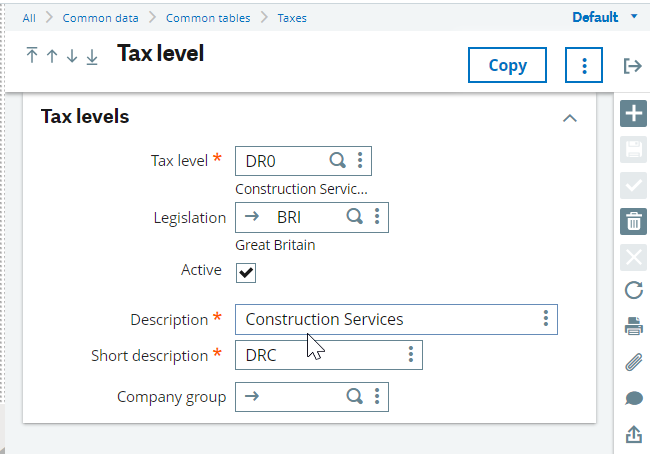The width and height of the screenshot is (650, 454).
Task: Click the Delete trash icon
Action: (x=633, y=221)
